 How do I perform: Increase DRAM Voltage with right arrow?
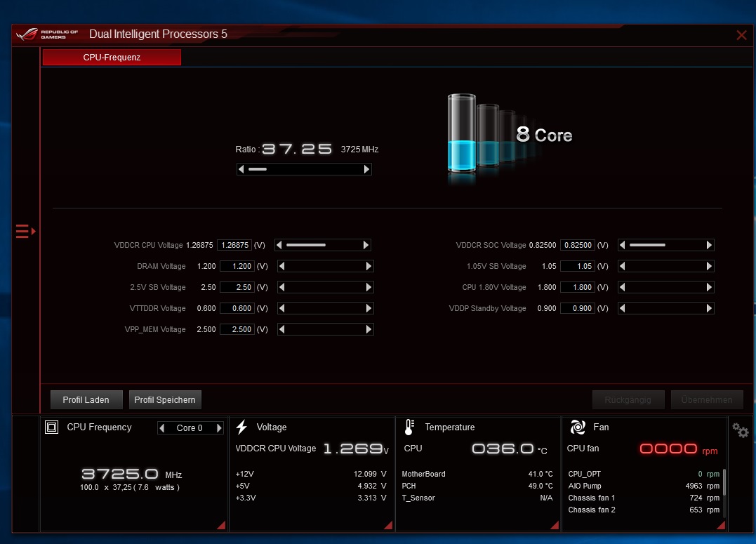pyautogui.click(x=369, y=266)
